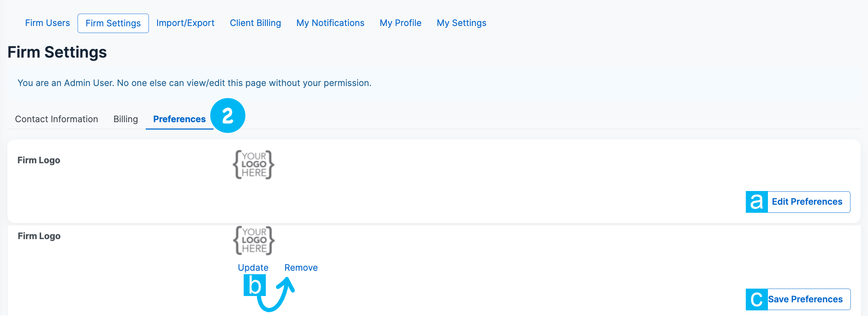This screenshot has width=868, height=316.
Task: Open My Settings
Action: (461, 23)
